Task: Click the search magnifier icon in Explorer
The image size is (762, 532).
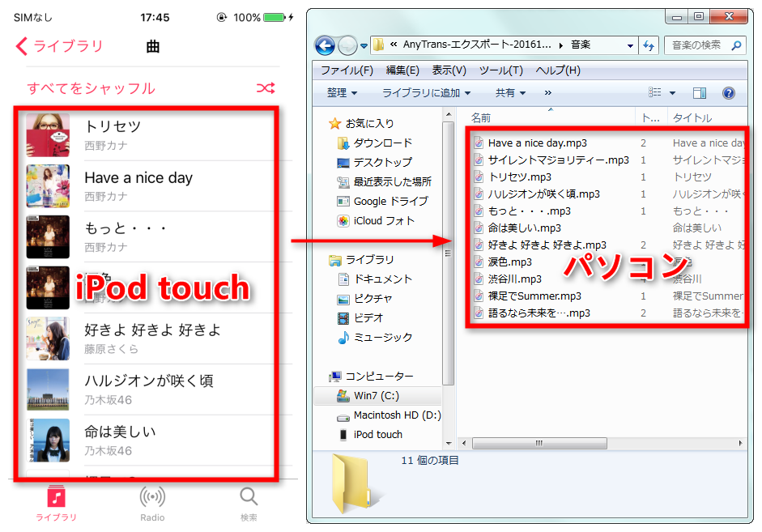Action: click(x=737, y=45)
